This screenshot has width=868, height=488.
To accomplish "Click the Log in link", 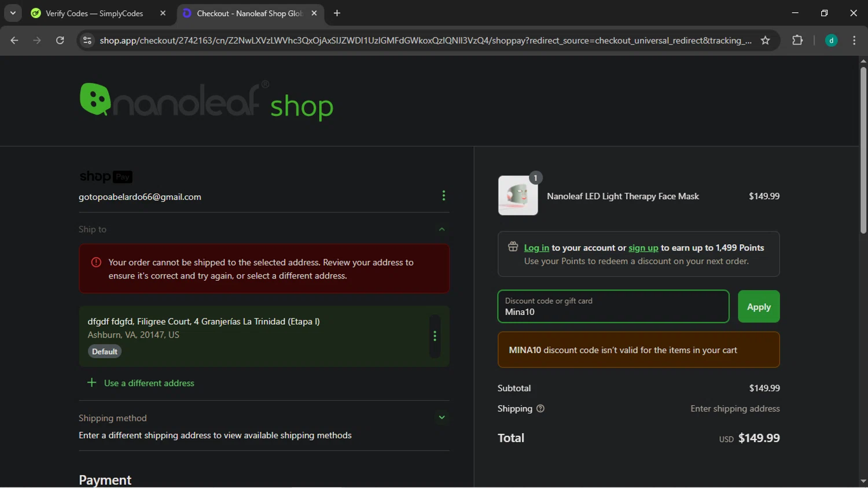I will coord(536,248).
